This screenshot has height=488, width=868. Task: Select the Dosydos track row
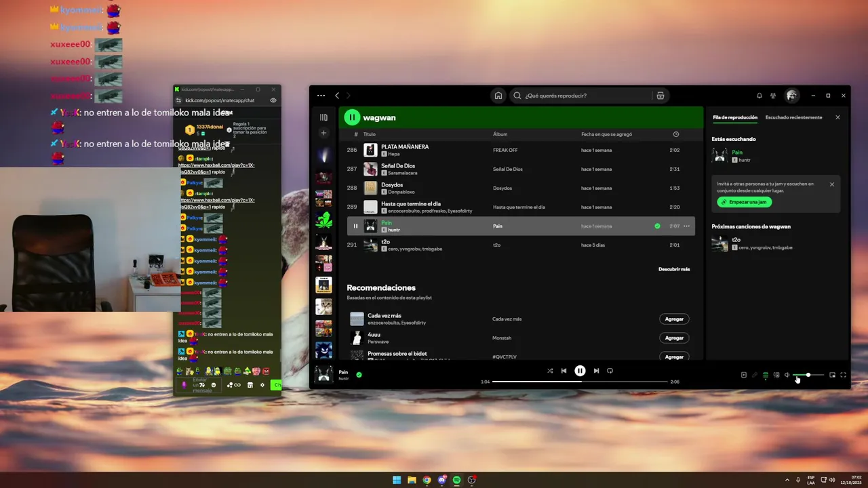[x=521, y=188]
